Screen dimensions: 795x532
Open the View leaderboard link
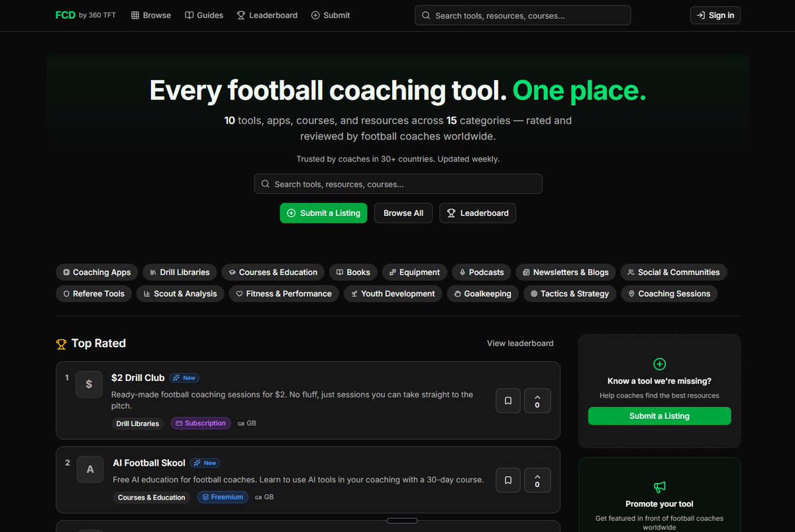(x=520, y=343)
